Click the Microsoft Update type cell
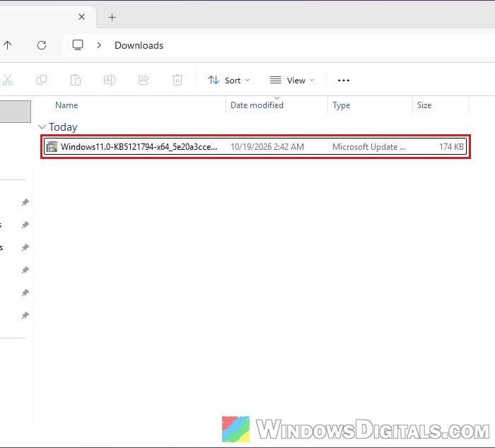 [369, 147]
